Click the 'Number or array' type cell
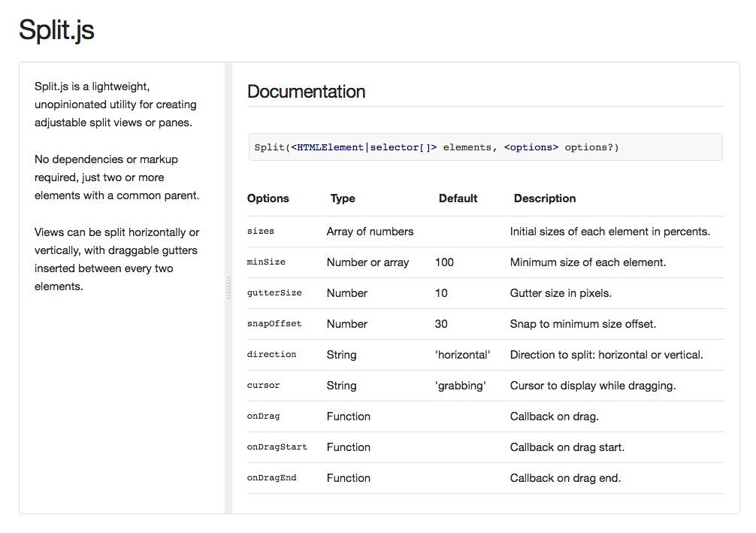 [368, 262]
